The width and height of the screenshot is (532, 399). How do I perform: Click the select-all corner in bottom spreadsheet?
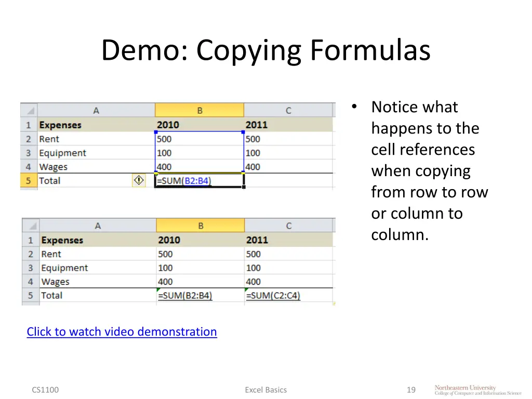pyautogui.click(x=31, y=226)
